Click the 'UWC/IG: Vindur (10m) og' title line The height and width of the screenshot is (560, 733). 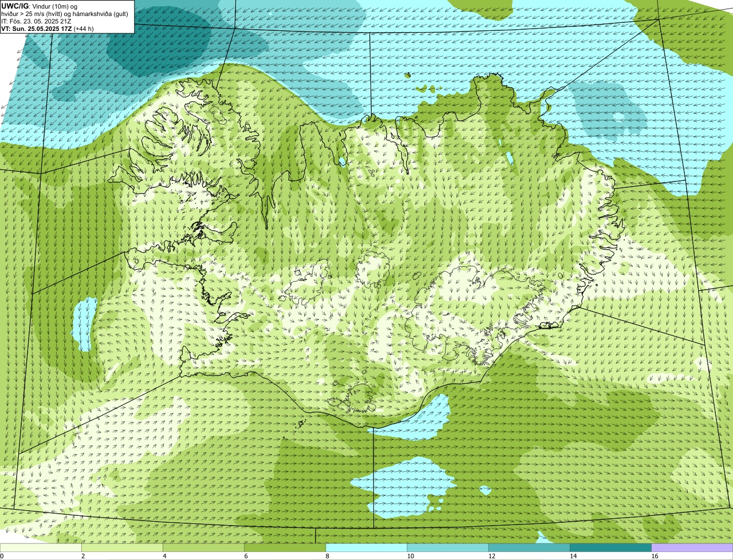coord(40,6)
